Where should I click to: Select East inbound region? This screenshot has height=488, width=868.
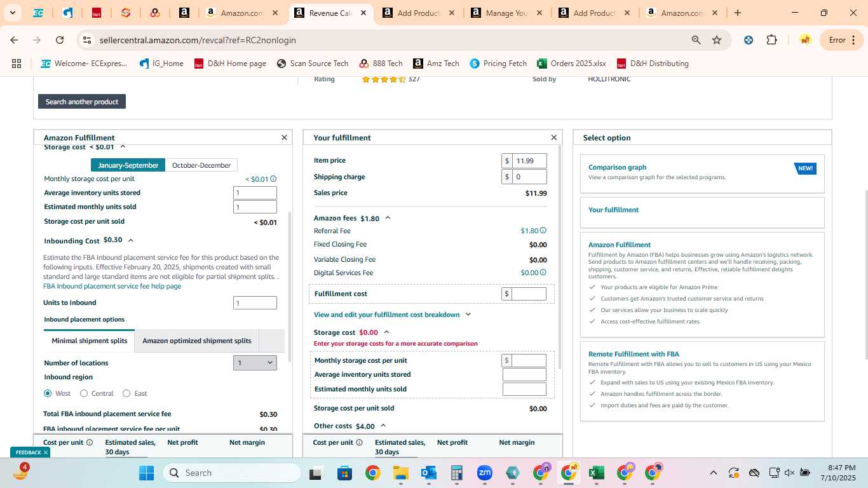pyautogui.click(x=126, y=393)
